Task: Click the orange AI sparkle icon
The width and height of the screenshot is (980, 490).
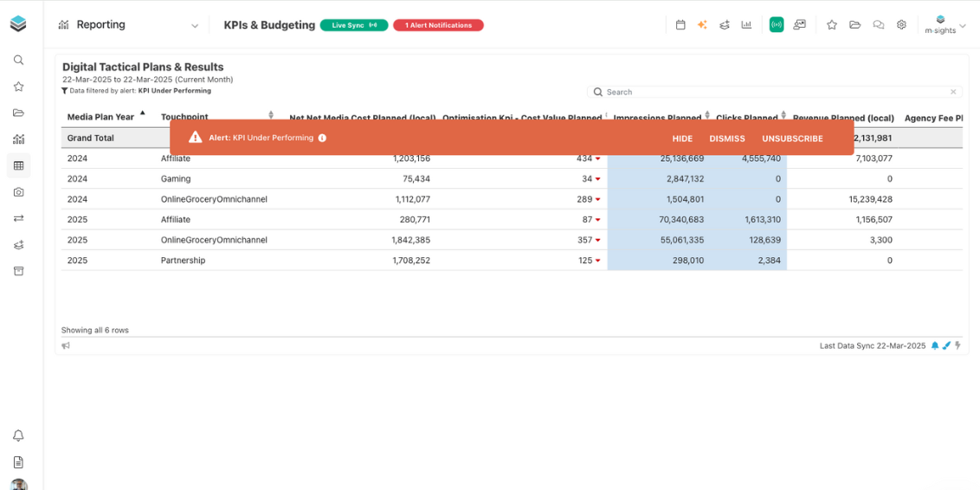Action: click(702, 25)
